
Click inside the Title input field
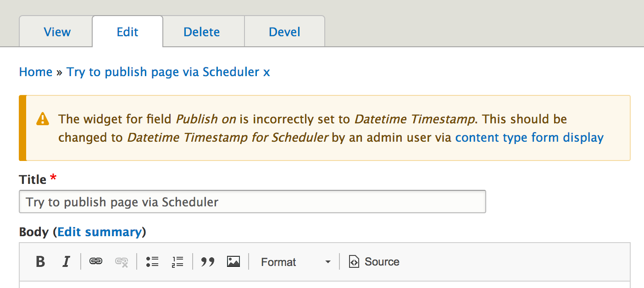click(252, 202)
